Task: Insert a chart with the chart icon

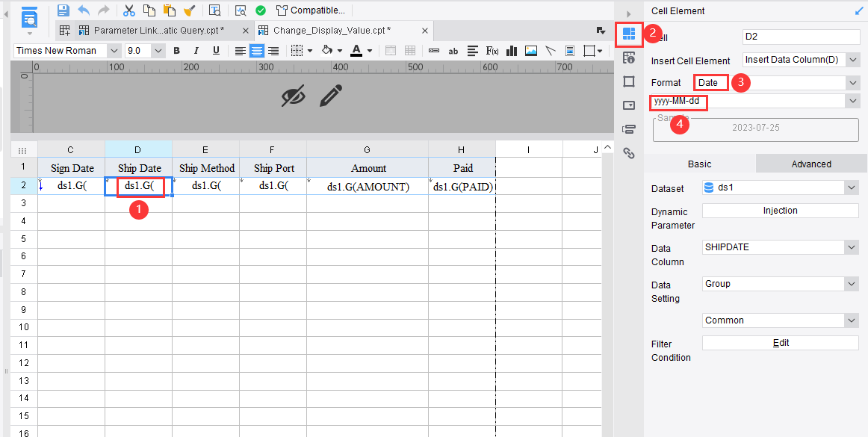Action: [512, 50]
